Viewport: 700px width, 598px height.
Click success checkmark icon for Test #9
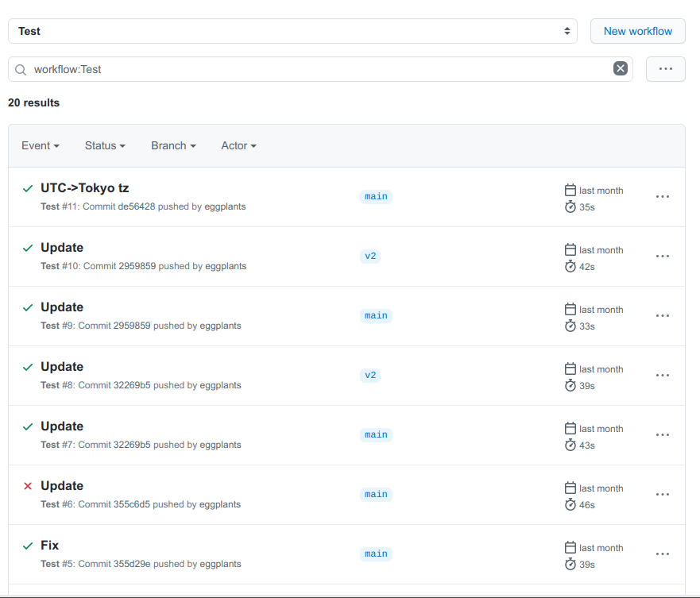[x=28, y=307]
